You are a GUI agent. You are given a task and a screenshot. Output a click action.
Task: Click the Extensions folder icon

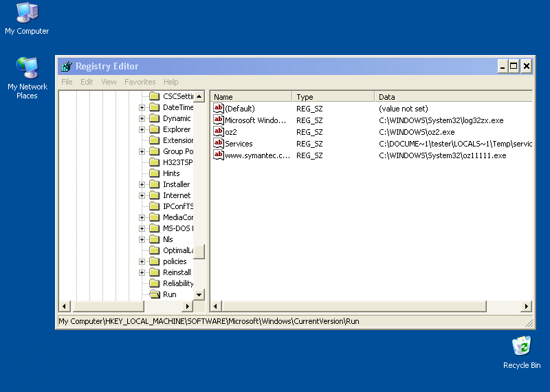point(154,140)
